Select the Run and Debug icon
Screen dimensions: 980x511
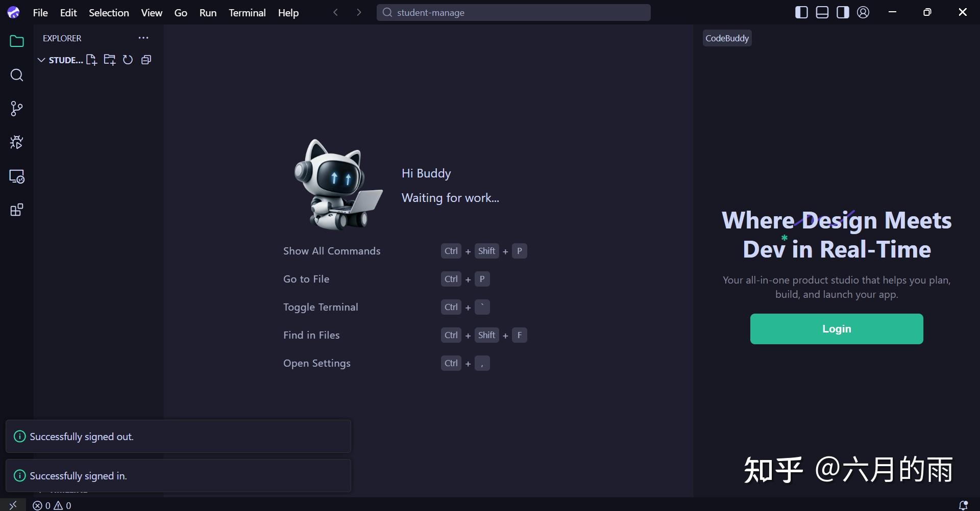(17, 142)
